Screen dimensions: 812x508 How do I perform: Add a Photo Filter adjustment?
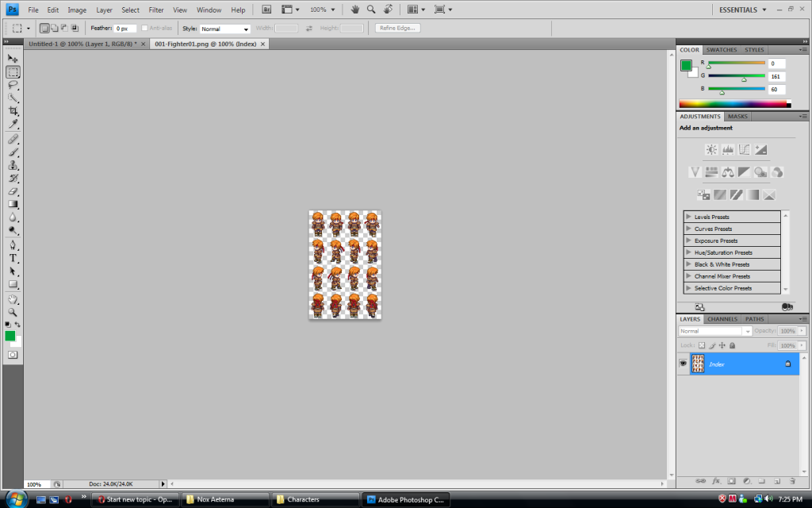[x=760, y=172]
